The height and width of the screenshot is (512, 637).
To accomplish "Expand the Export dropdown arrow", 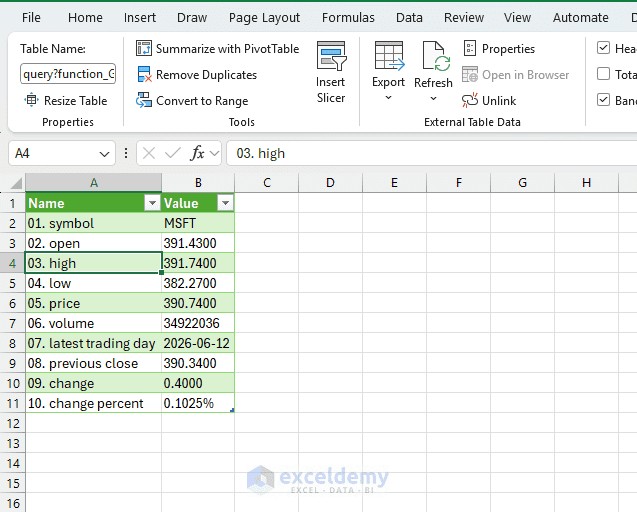I will click(x=388, y=98).
